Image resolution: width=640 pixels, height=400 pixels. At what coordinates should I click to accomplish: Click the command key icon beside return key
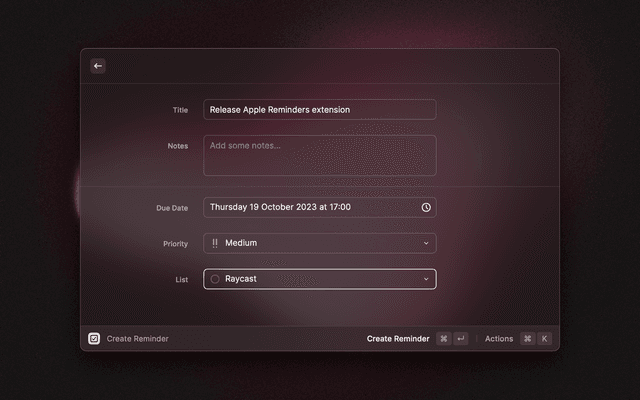point(443,339)
